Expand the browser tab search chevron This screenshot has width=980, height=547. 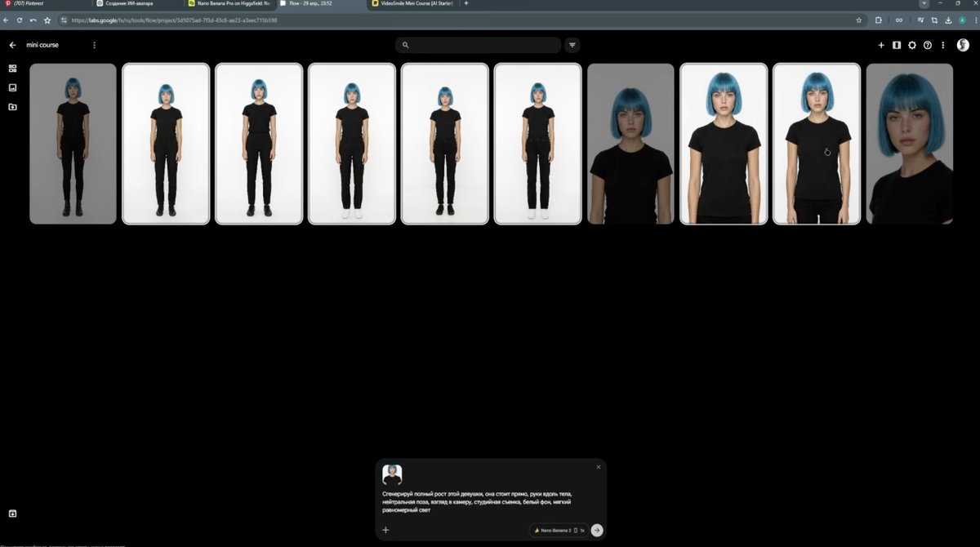pyautogui.click(x=924, y=3)
